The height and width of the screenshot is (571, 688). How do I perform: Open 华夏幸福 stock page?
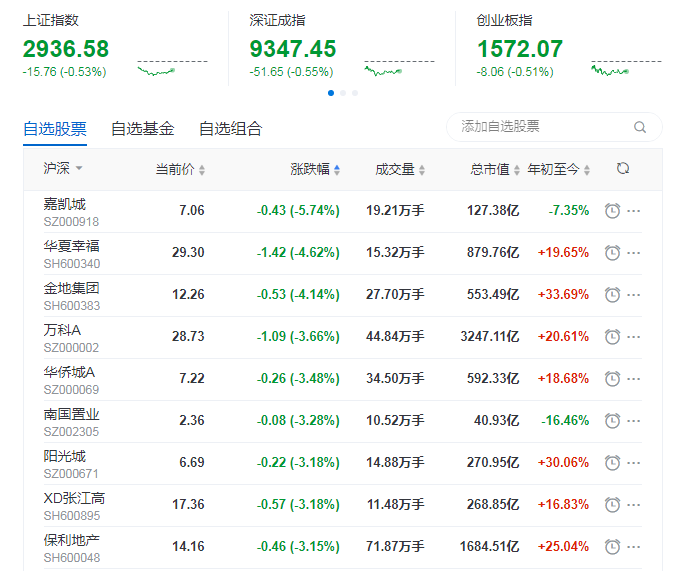pos(72,246)
